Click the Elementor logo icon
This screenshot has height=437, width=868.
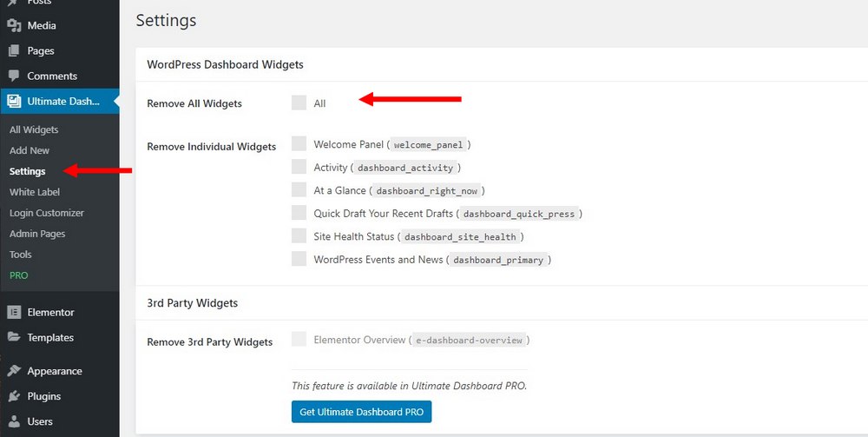click(x=14, y=313)
